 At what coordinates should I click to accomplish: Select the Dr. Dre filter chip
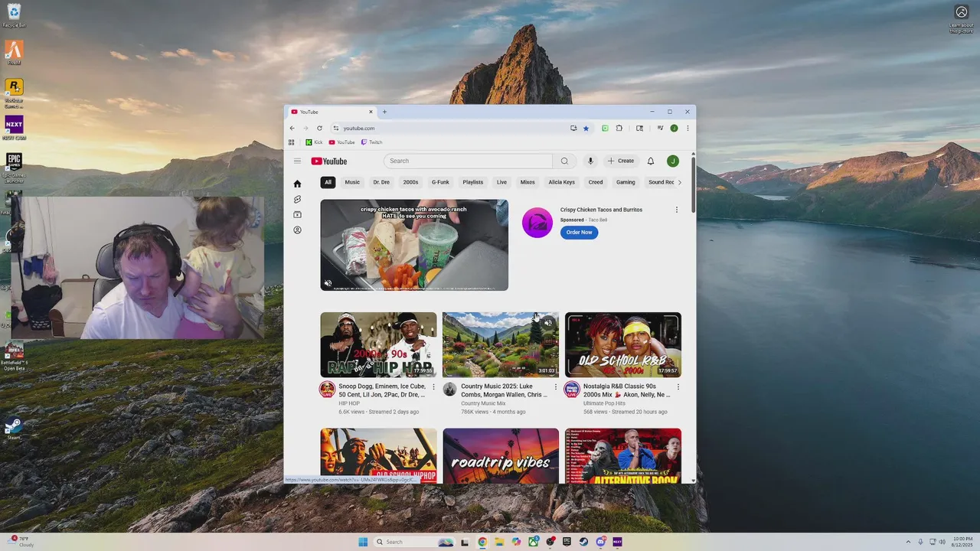click(x=381, y=182)
